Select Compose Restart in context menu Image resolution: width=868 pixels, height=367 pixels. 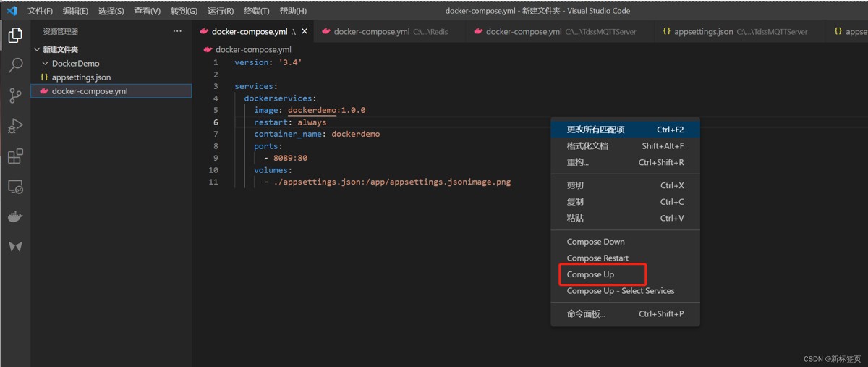[x=597, y=258]
